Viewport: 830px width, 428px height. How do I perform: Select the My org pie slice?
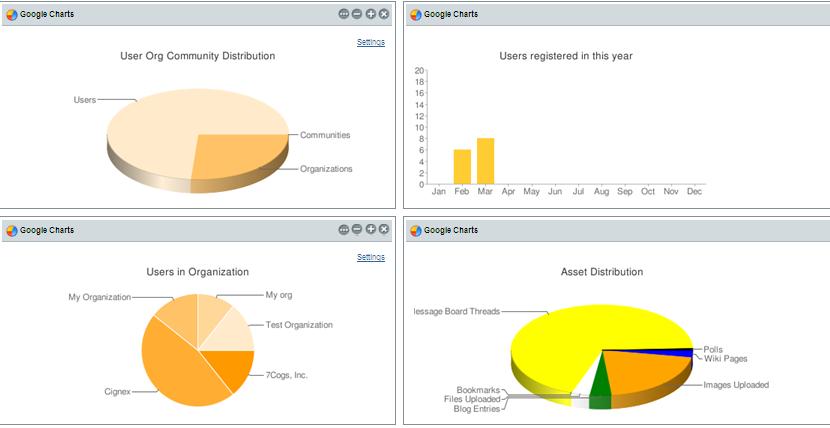tap(212, 317)
